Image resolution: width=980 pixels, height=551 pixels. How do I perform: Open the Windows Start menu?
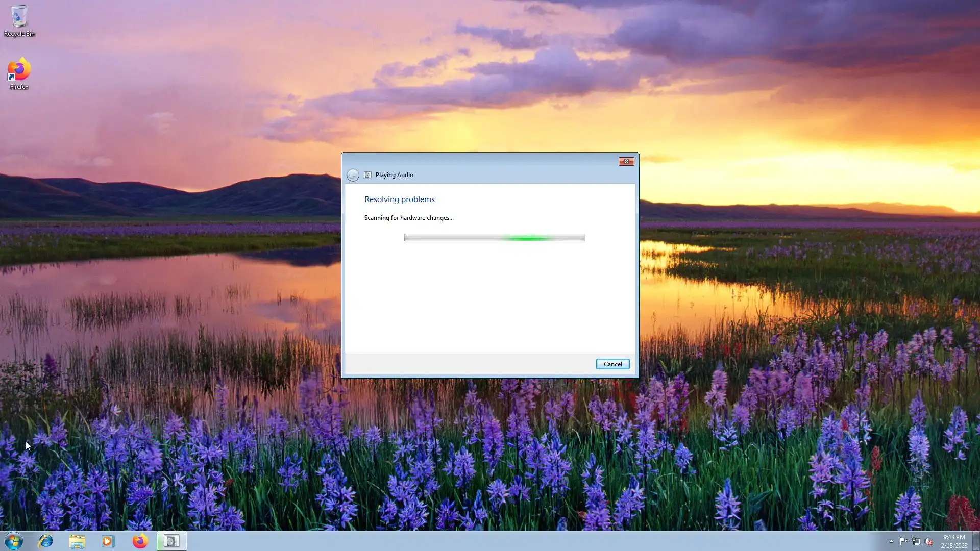tap(14, 541)
